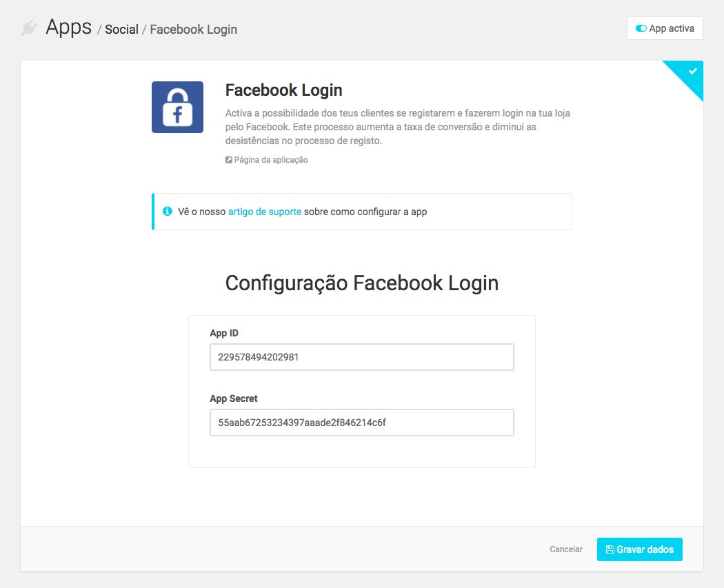Click the blue info icon in notice
This screenshot has width=724, height=588.
coord(167,212)
